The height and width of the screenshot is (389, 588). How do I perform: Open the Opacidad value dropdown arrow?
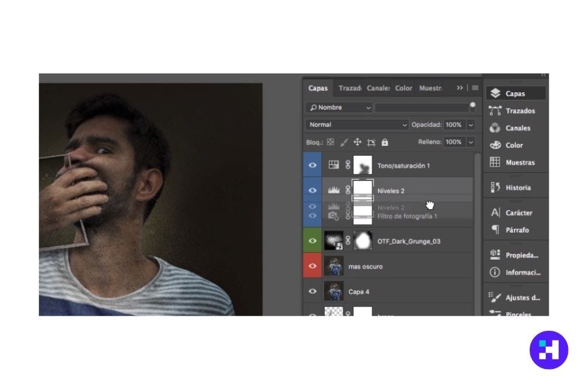tap(470, 125)
